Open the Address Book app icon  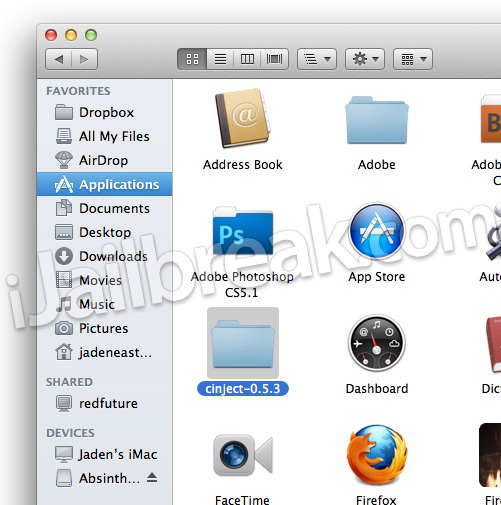(x=243, y=118)
